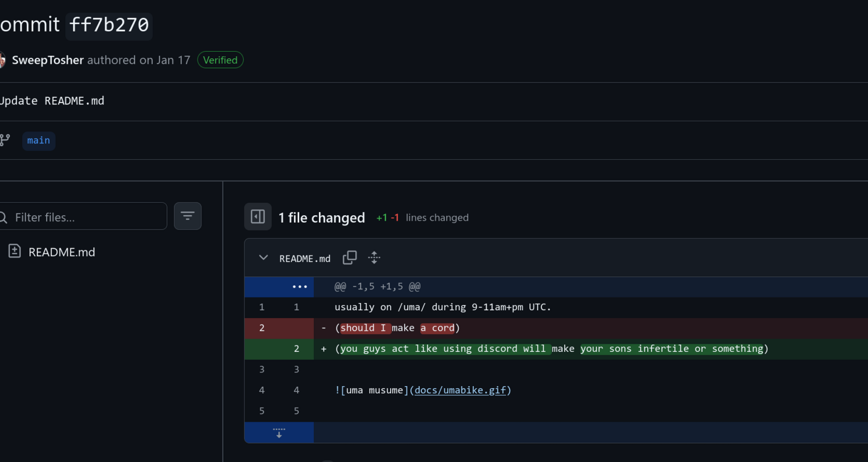Screen dimensions: 868x462
Task: Click the branch icon beside main
Action: coord(5,140)
